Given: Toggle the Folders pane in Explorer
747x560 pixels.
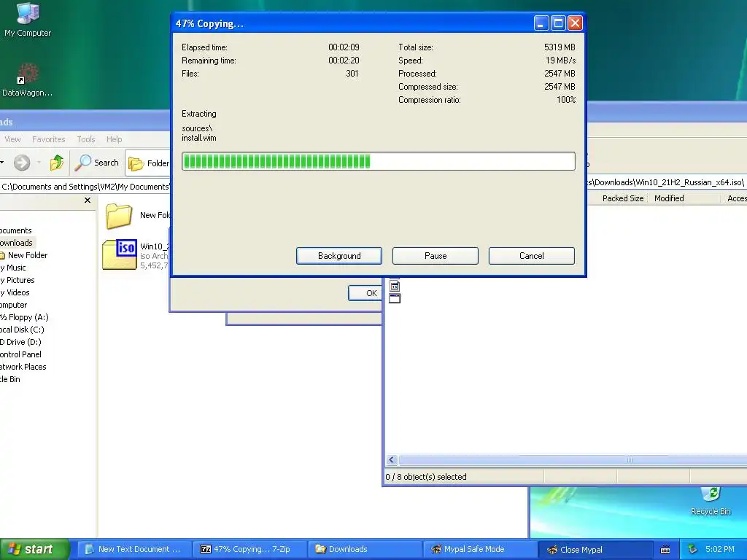Looking at the screenshot, I should pyautogui.click(x=149, y=163).
